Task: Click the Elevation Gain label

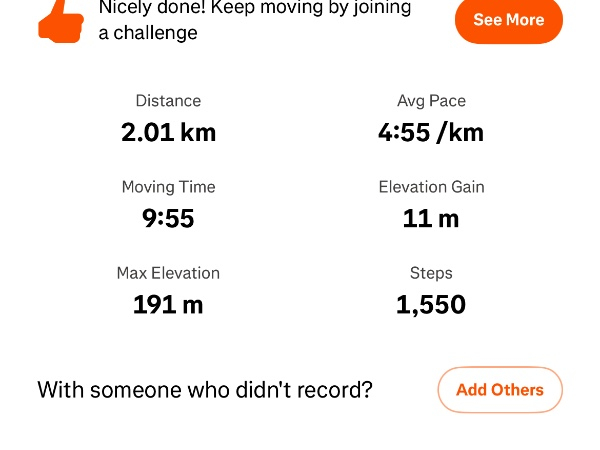Action: pyautogui.click(x=431, y=187)
